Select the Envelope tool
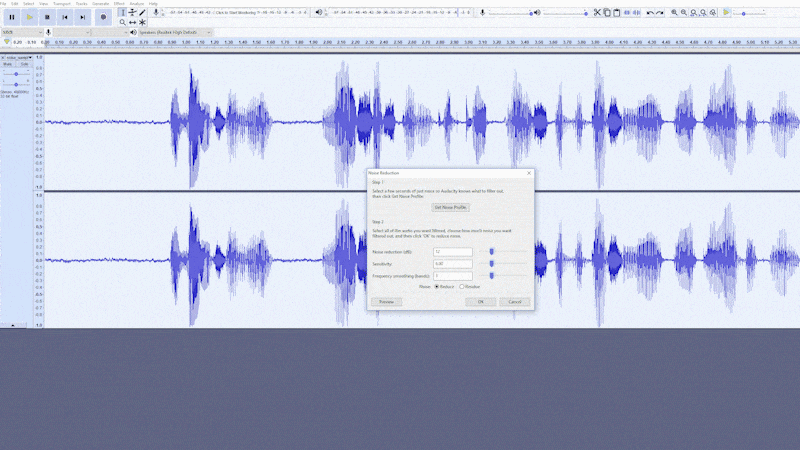The width and height of the screenshot is (800, 450). [133, 12]
